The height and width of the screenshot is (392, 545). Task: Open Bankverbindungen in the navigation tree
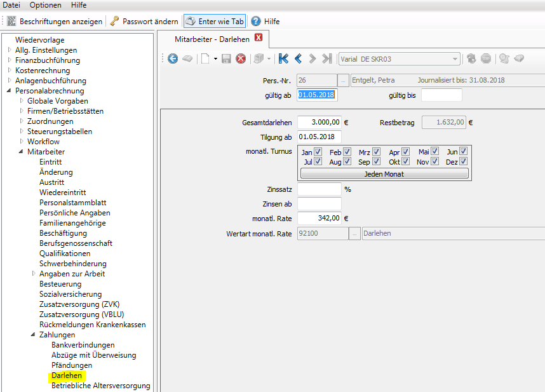point(83,345)
